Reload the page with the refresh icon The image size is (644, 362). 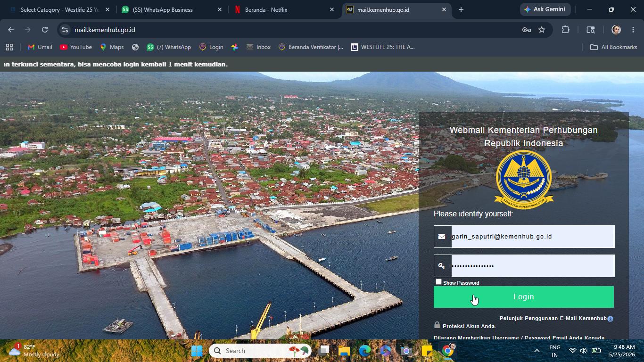pos(45,30)
